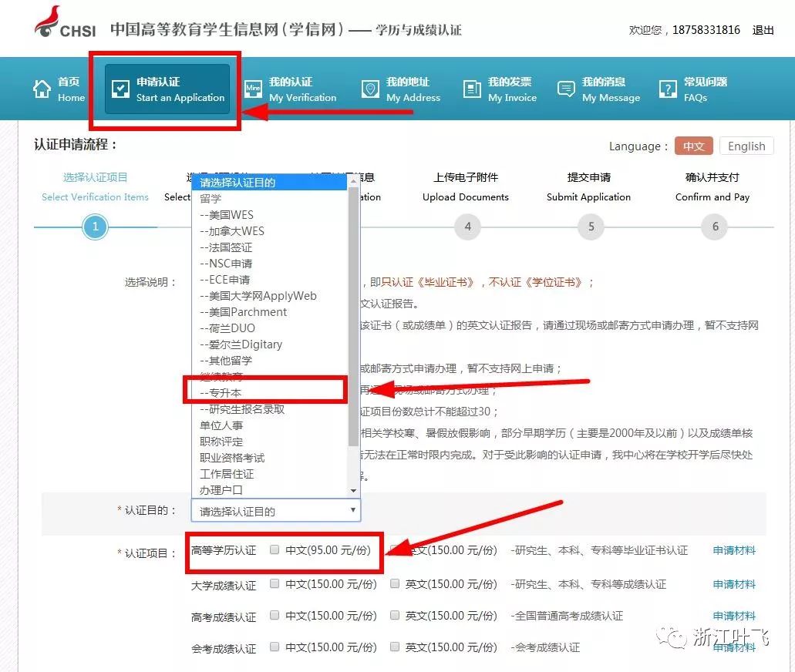Choose 工作居住证 option

coord(270,474)
